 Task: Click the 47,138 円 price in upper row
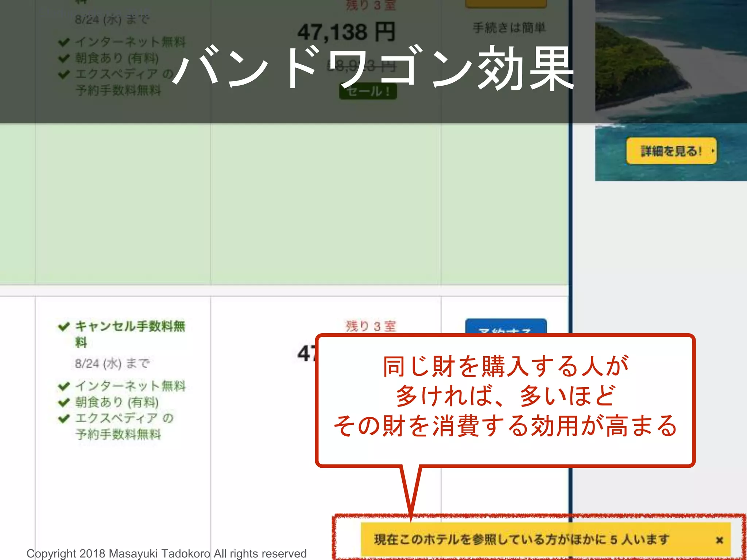point(346,32)
